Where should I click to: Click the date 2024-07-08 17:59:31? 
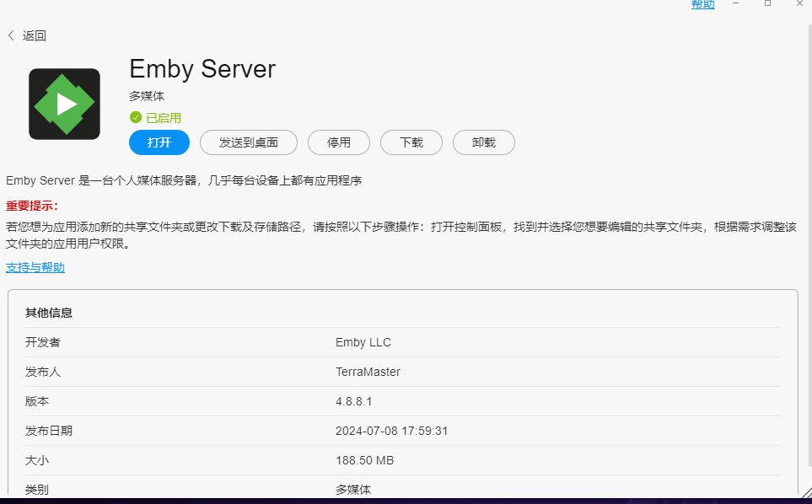[391, 431]
